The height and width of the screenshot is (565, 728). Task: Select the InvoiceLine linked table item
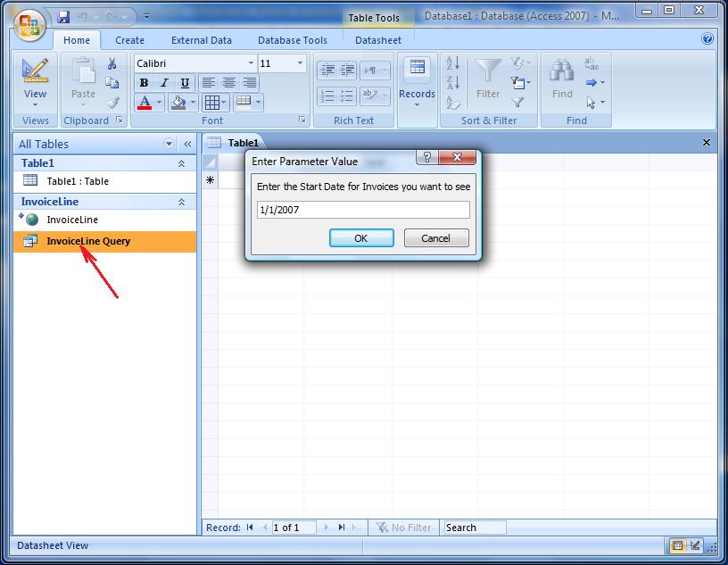tap(105, 220)
